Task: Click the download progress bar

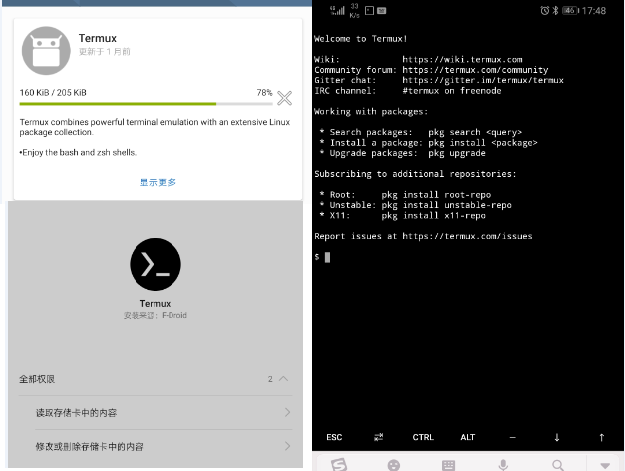Action: click(x=146, y=104)
